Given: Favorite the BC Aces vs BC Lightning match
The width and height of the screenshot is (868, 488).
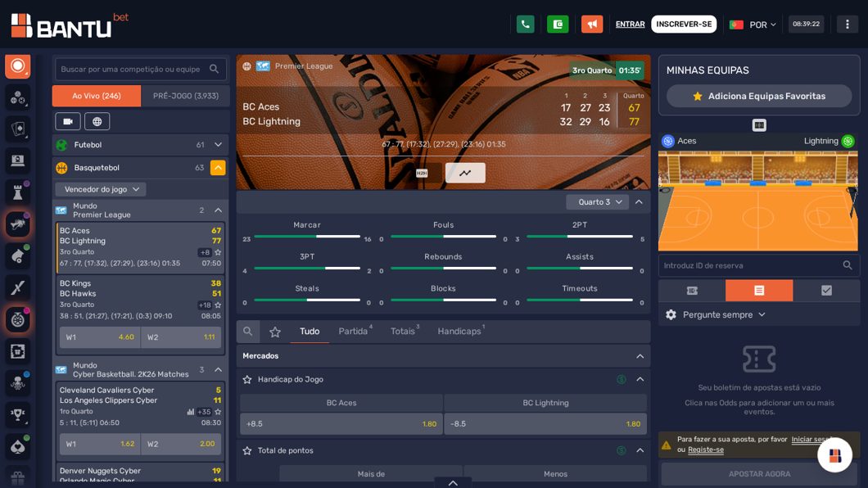Looking at the screenshot, I should (x=218, y=252).
